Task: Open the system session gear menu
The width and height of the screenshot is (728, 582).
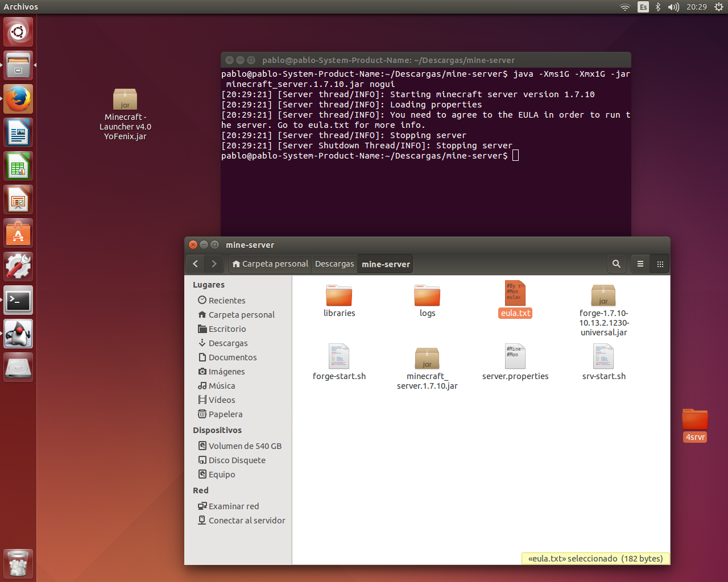Action: [719, 7]
